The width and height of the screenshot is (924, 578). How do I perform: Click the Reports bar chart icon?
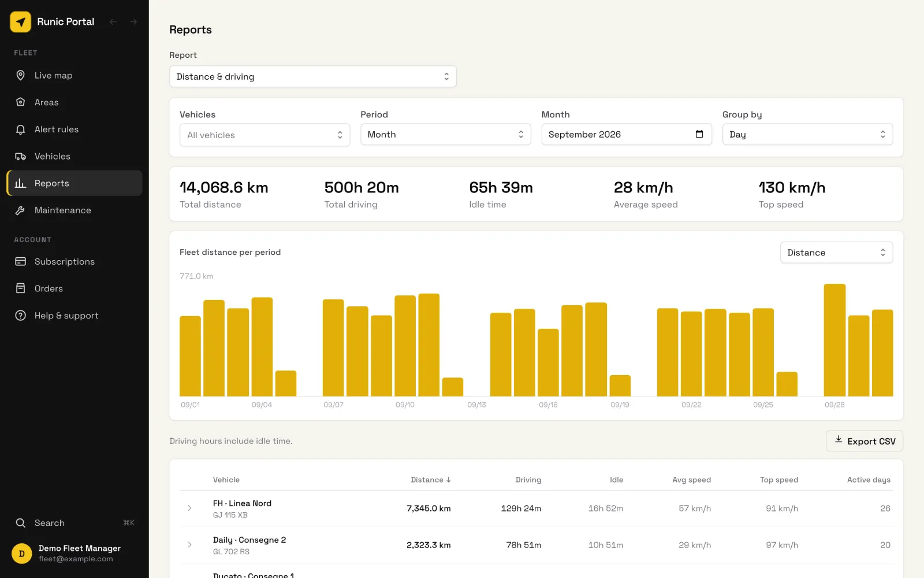coord(21,183)
